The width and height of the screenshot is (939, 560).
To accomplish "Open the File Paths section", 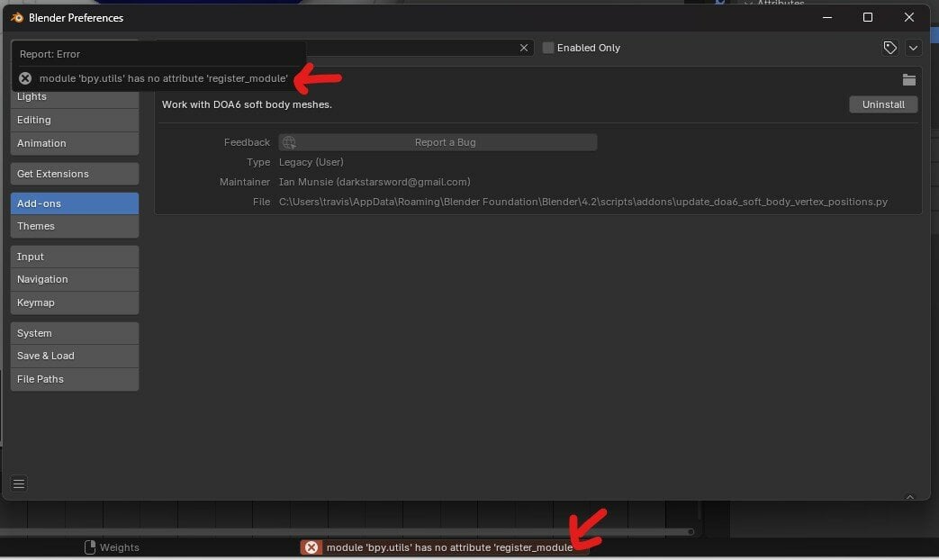I will point(74,379).
